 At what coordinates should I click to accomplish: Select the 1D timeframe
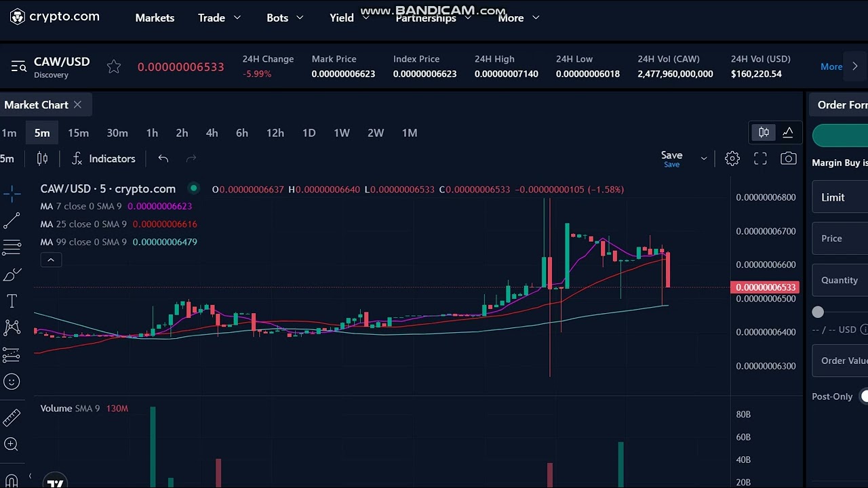point(309,133)
